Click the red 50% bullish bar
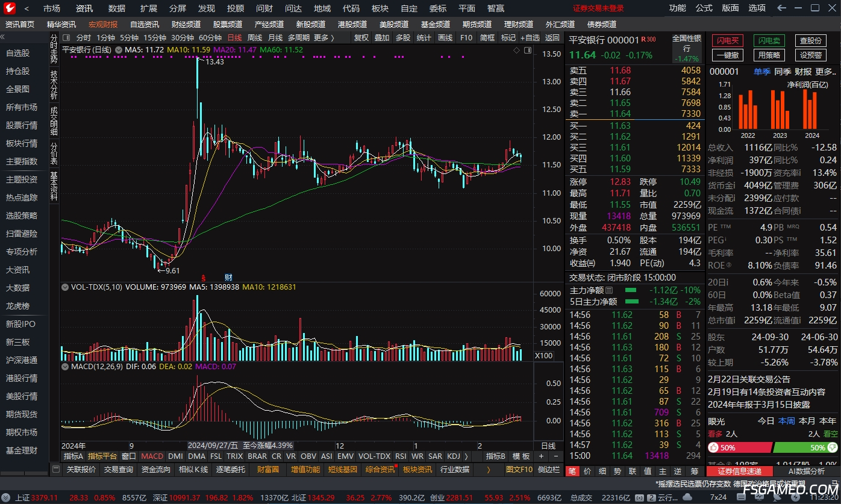The width and height of the screenshot is (841, 504). tap(740, 447)
